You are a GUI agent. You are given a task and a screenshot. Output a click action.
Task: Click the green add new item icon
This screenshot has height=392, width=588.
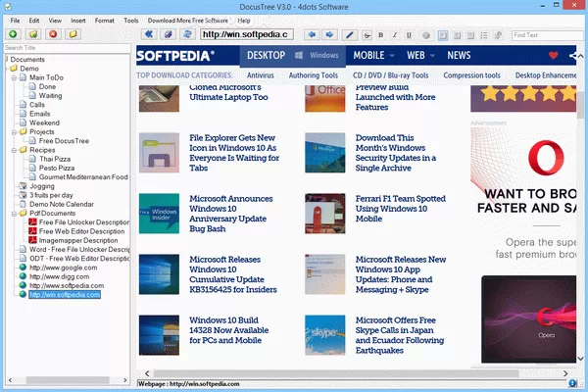point(11,34)
